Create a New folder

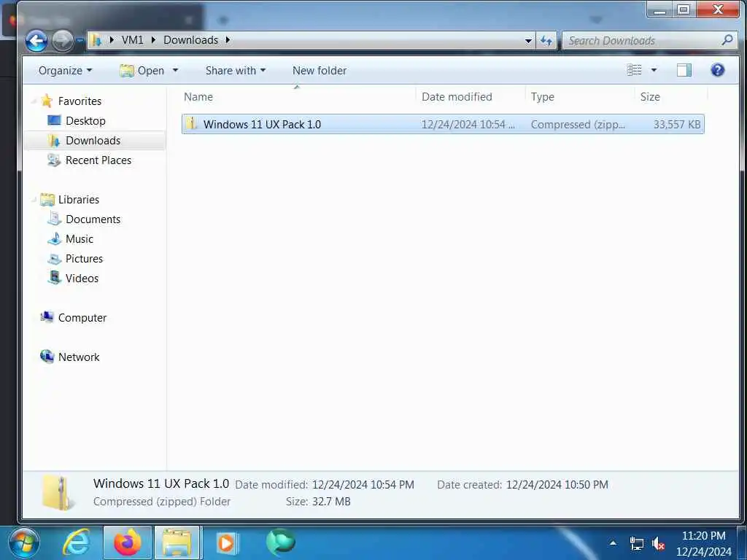click(x=320, y=71)
